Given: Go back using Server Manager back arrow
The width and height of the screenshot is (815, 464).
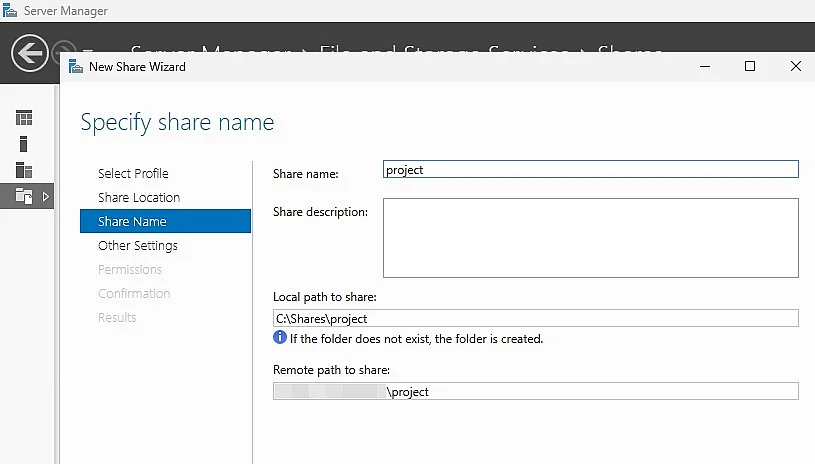Looking at the screenshot, I should coord(30,53).
